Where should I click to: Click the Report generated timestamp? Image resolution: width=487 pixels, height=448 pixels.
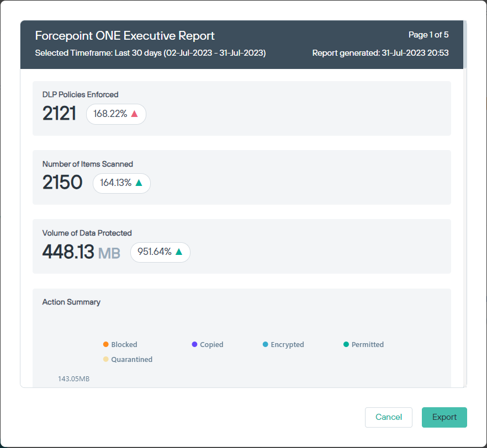click(380, 53)
